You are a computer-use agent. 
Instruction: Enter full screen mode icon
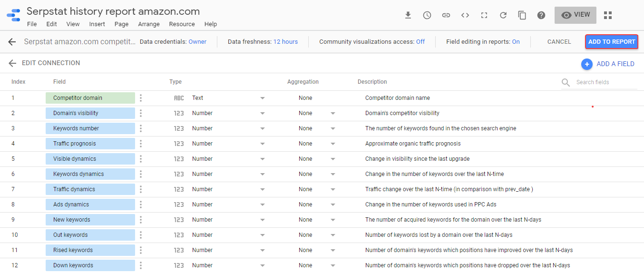coord(484,15)
